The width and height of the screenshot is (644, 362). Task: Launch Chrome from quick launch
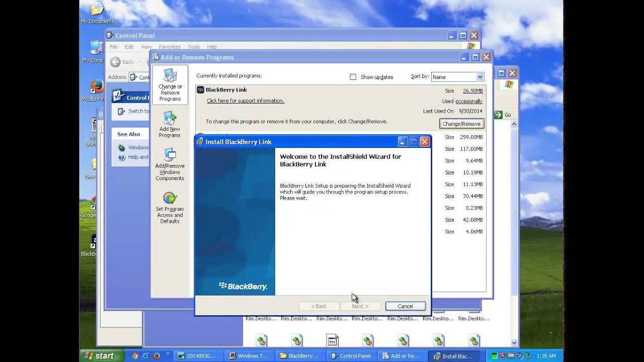click(135, 355)
